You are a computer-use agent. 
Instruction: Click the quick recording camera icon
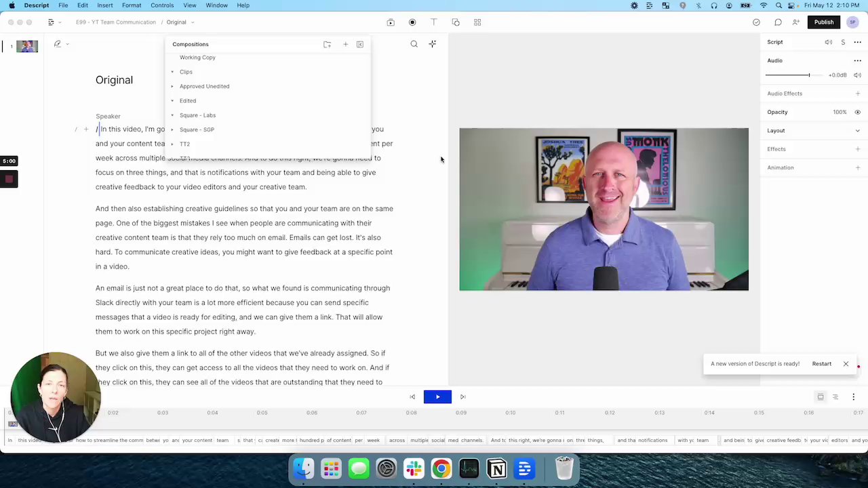click(x=391, y=22)
